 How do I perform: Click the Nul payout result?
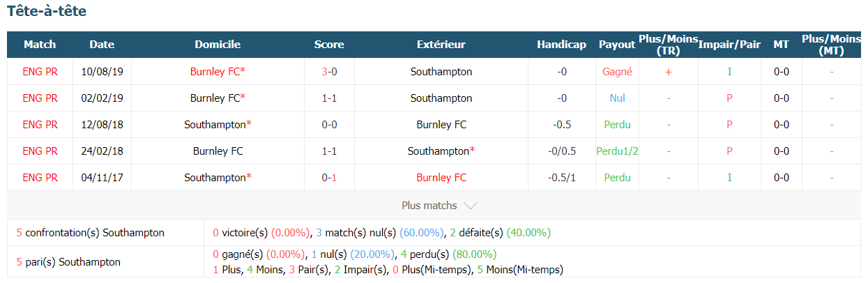tap(617, 98)
